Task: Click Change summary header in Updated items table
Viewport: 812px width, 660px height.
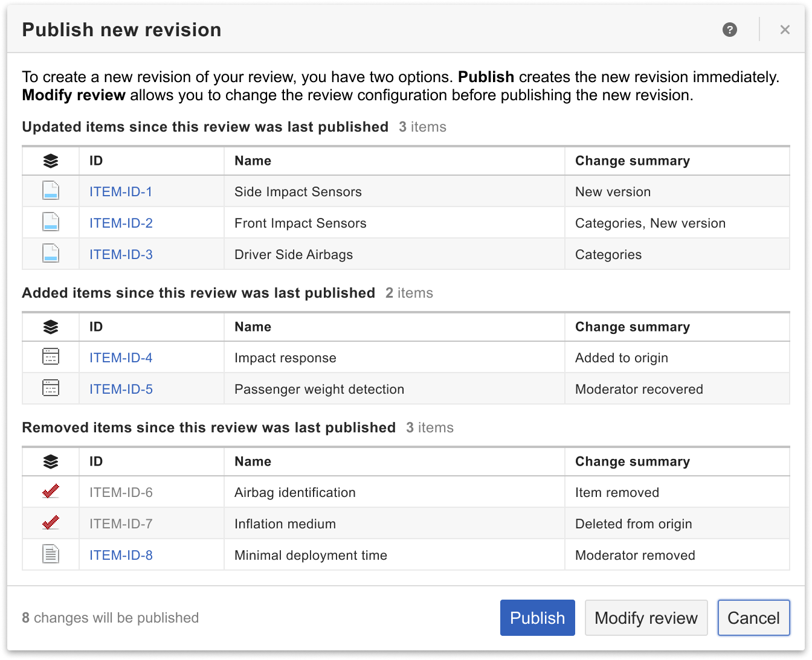Action: click(632, 161)
